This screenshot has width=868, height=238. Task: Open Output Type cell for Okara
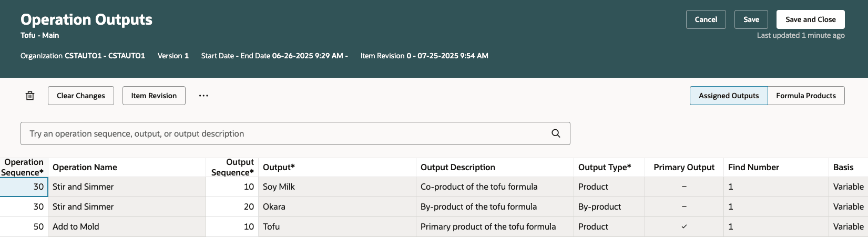click(x=609, y=206)
